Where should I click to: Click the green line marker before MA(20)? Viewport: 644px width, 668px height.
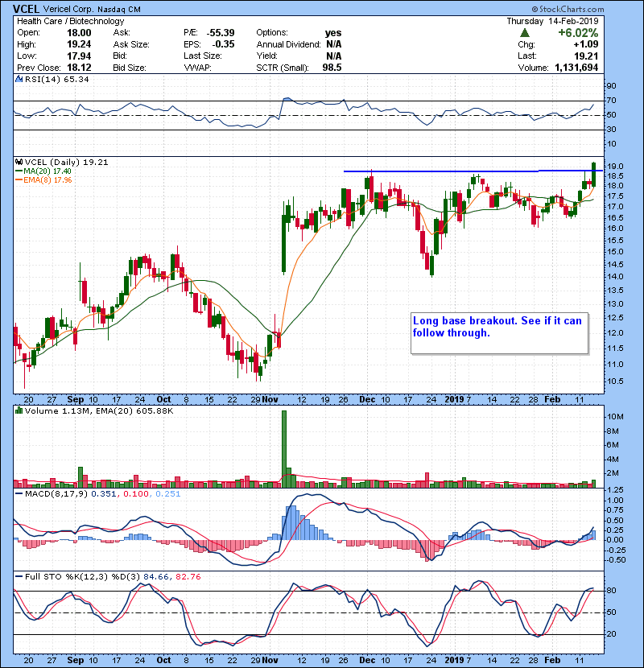pos(19,171)
